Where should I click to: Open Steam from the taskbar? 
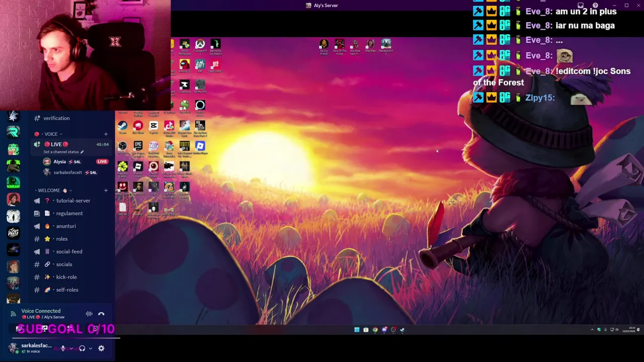click(x=402, y=330)
